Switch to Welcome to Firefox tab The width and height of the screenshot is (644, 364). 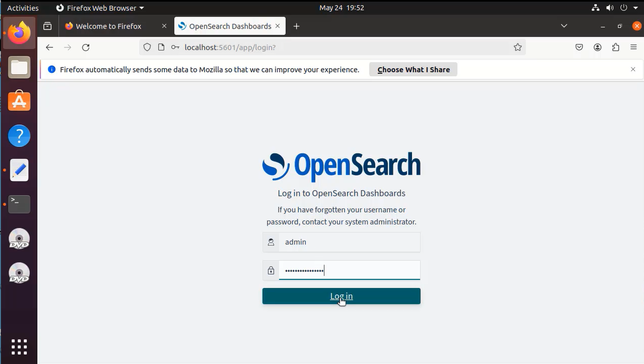(x=108, y=26)
